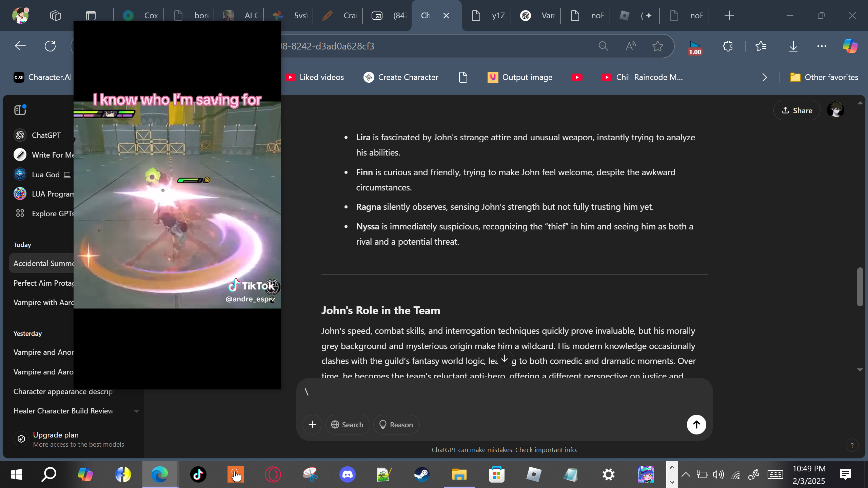
Task: Open the Chill Raincode M... bookmark
Action: (x=642, y=77)
